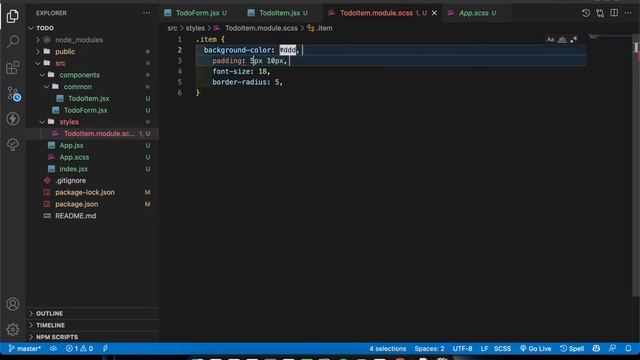
Task: Toggle Spell checker in status bar
Action: pyautogui.click(x=572, y=349)
